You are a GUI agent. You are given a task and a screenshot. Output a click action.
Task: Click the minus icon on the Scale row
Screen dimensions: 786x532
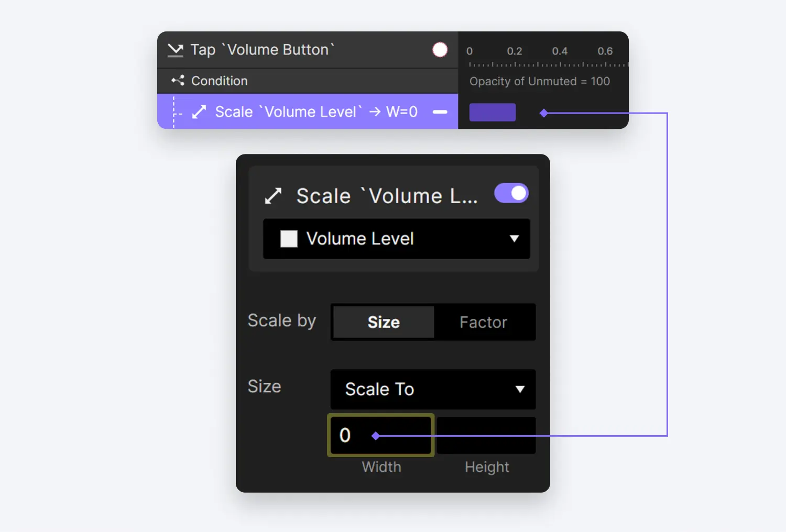pos(440,112)
